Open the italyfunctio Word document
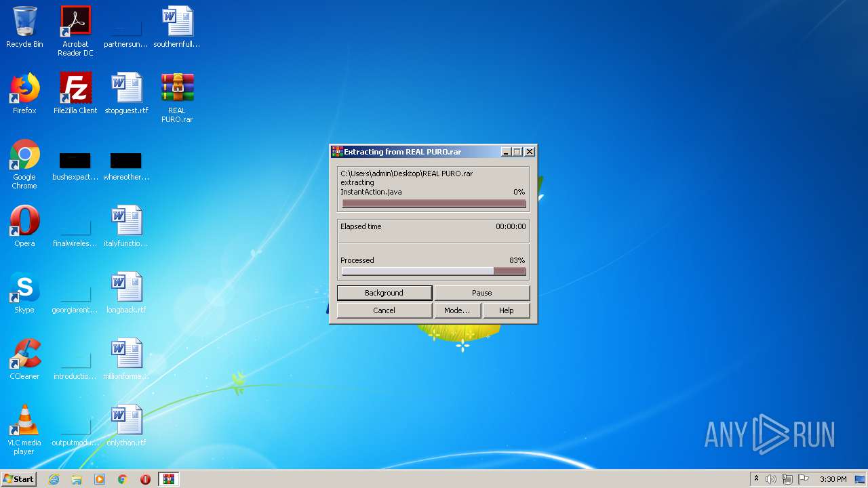 click(126, 226)
